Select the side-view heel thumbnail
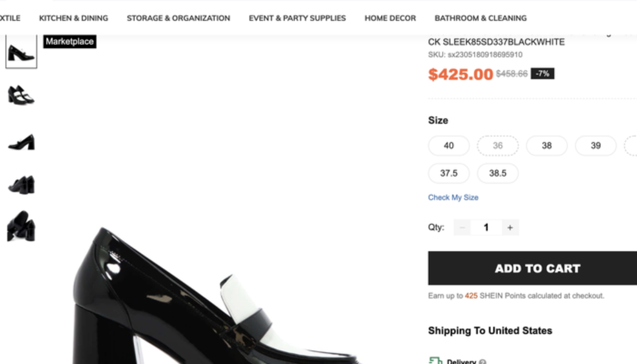Screen dimensions: 637x364 pos(21,140)
